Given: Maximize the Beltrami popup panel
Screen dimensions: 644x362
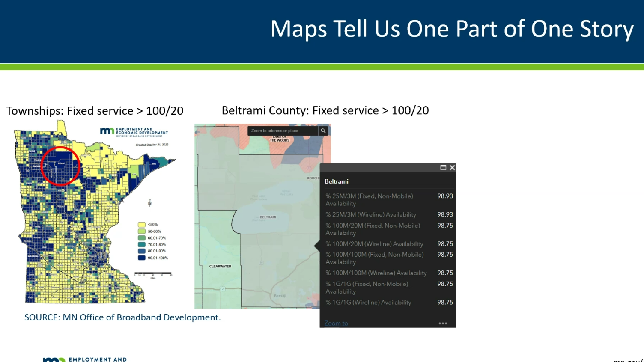Looking at the screenshot, I should click(x=443, y=168).
